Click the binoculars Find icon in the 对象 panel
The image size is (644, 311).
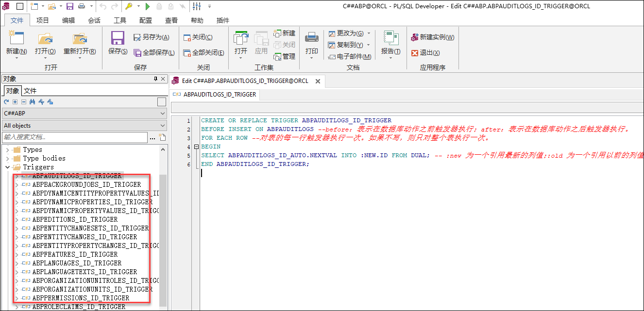(33, 102)
